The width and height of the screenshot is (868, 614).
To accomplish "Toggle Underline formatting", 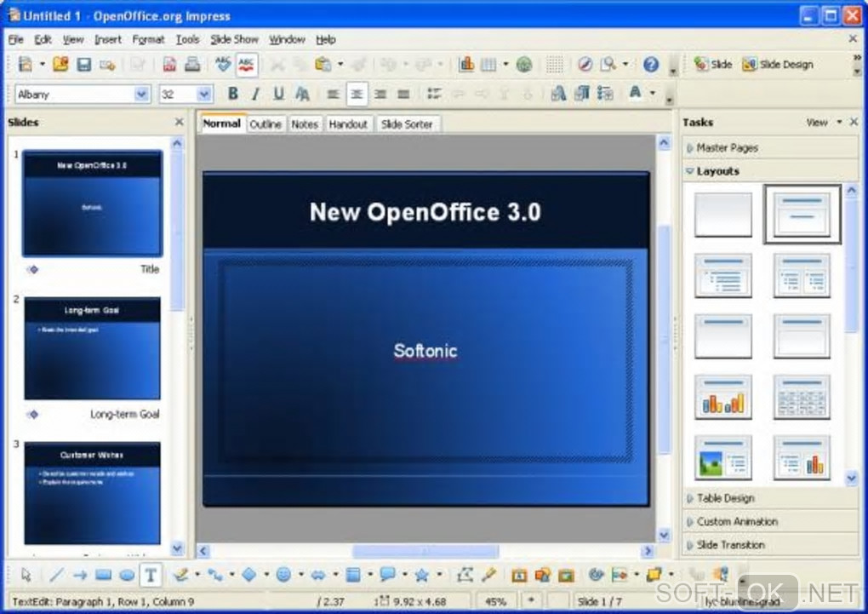I will click(x=278, y=94).
